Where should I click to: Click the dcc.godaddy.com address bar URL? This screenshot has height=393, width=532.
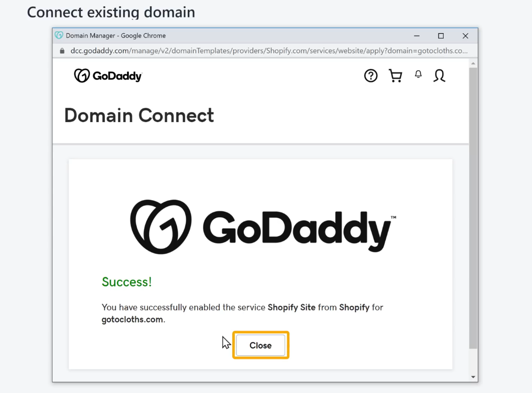coord(269,51)
